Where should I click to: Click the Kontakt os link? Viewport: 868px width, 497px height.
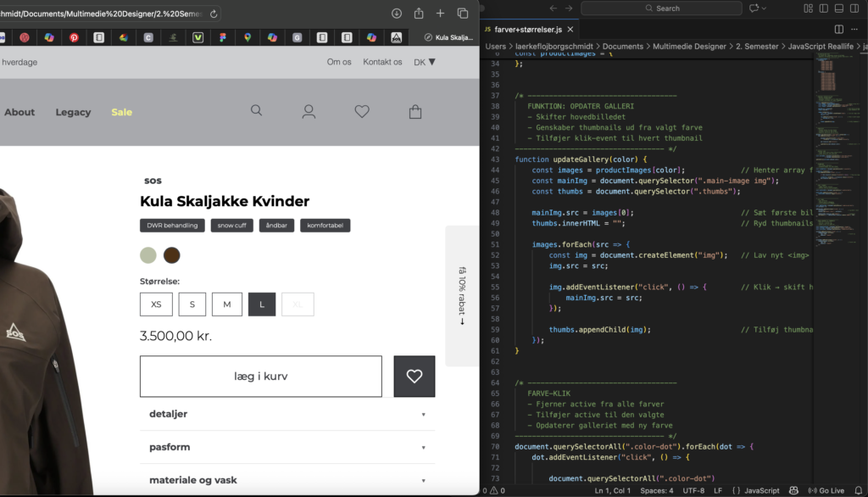coord(382,62)
